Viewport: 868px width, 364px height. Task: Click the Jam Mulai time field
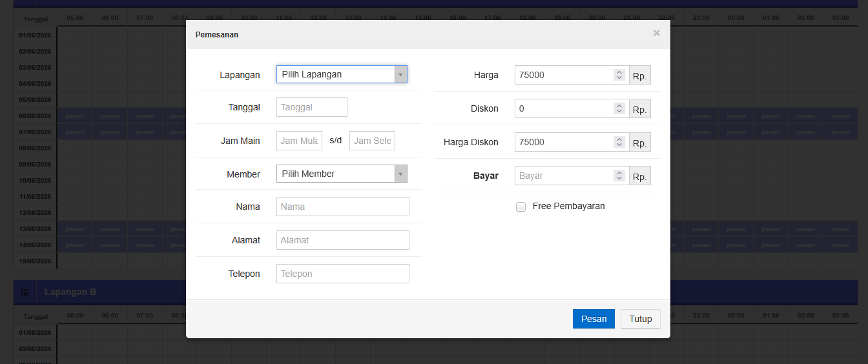click(x=299, y=141)
